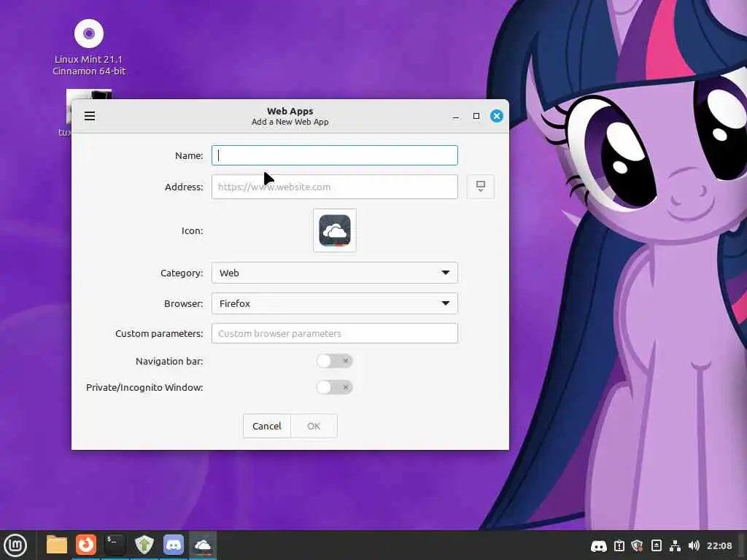Click the clipboard-style tray icon beside Discord
Screen dimensions: 747x560
click(x=619, y=545)
